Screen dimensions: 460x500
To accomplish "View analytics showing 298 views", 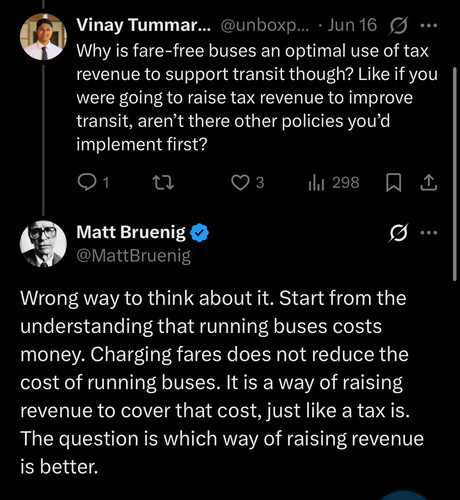I will [x=334, y=183].
